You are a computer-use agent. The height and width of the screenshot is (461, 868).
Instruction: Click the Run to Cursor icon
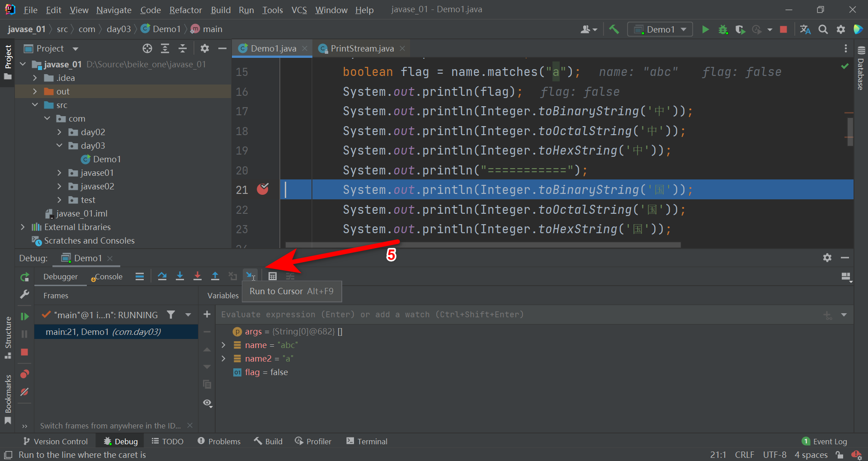(x=250, y=276)
